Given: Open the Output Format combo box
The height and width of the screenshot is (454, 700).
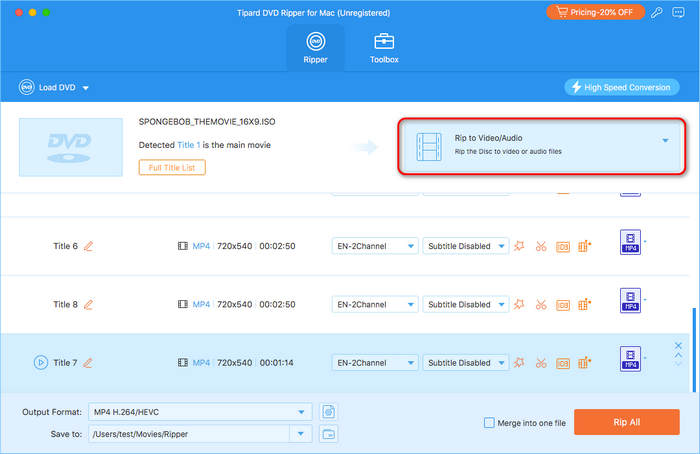Looking at the screenshot, I should 200,412.
